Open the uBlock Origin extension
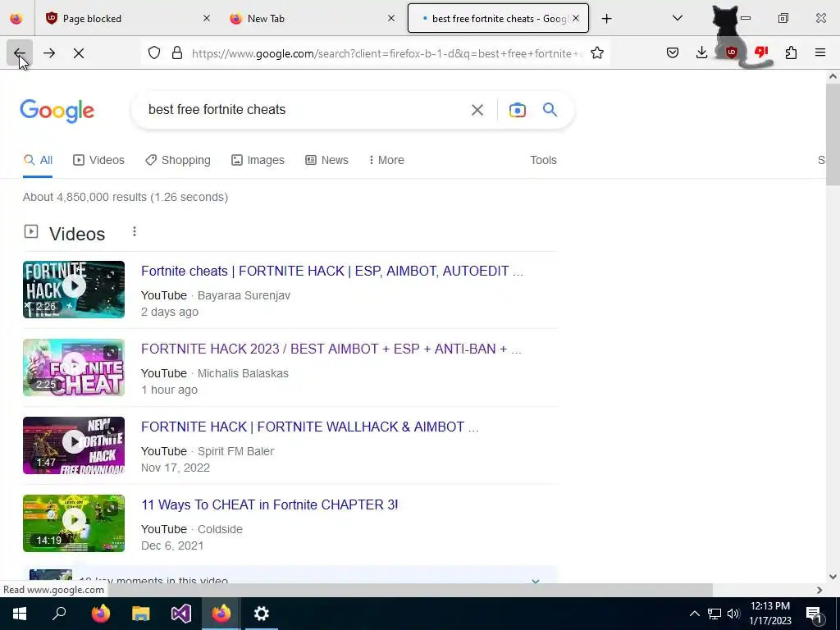Viewport: 840px width, 630px height. (x=731, y=52)
